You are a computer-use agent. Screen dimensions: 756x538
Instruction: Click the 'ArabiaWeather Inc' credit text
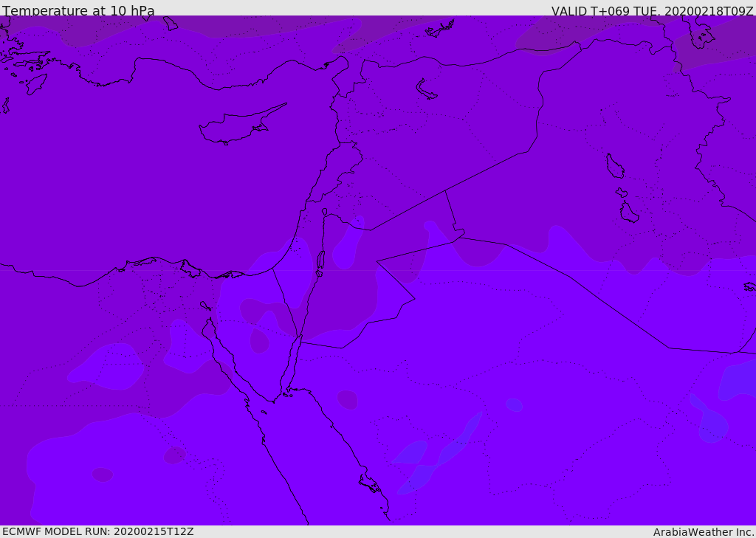pos(703,532)
